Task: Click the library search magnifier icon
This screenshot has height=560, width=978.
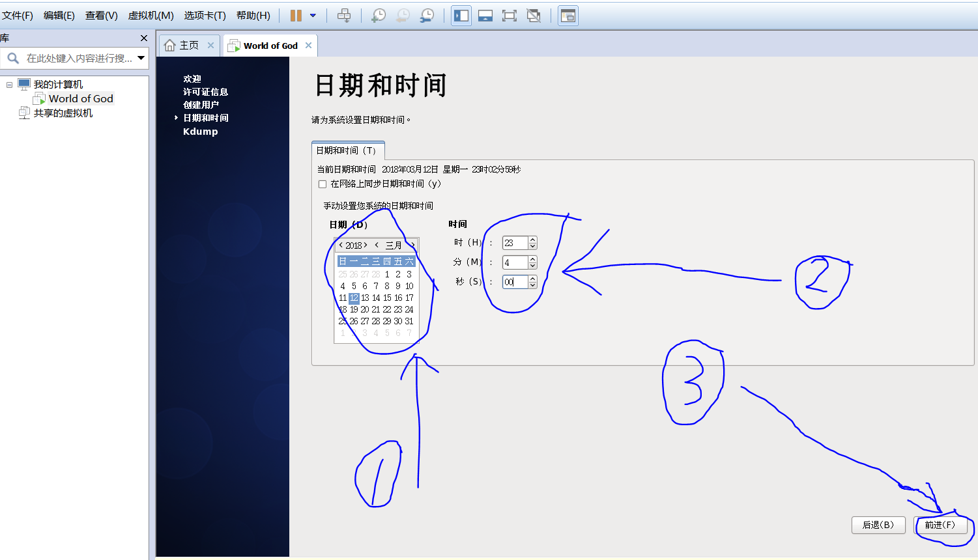Action: pos(13,58)
